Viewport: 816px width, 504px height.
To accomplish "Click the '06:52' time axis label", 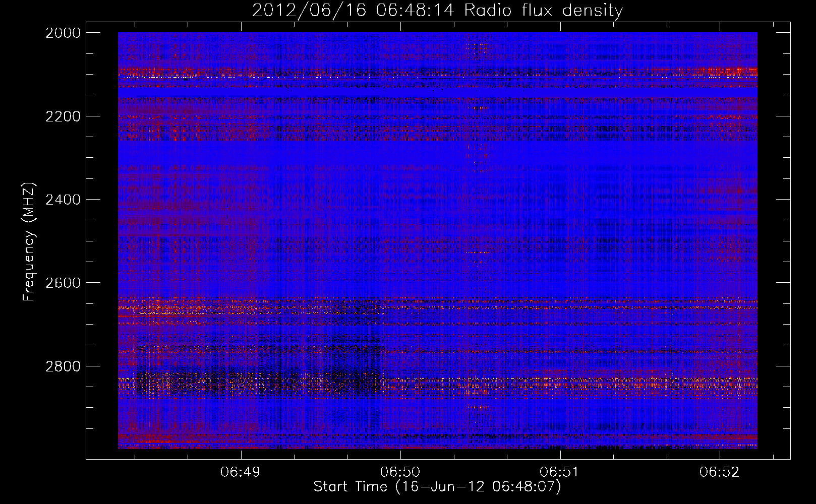I will point(719,472).
